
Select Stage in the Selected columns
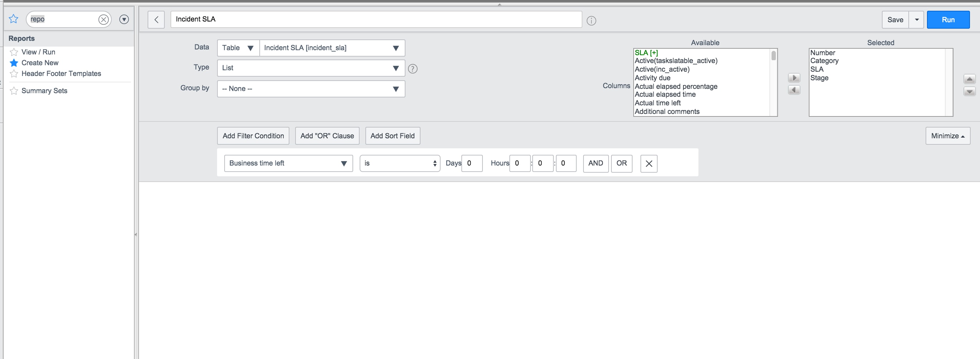[819, 78]
